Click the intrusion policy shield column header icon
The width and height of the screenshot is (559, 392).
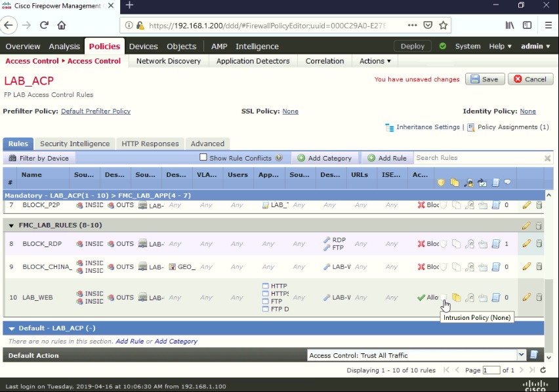[441, 182]
